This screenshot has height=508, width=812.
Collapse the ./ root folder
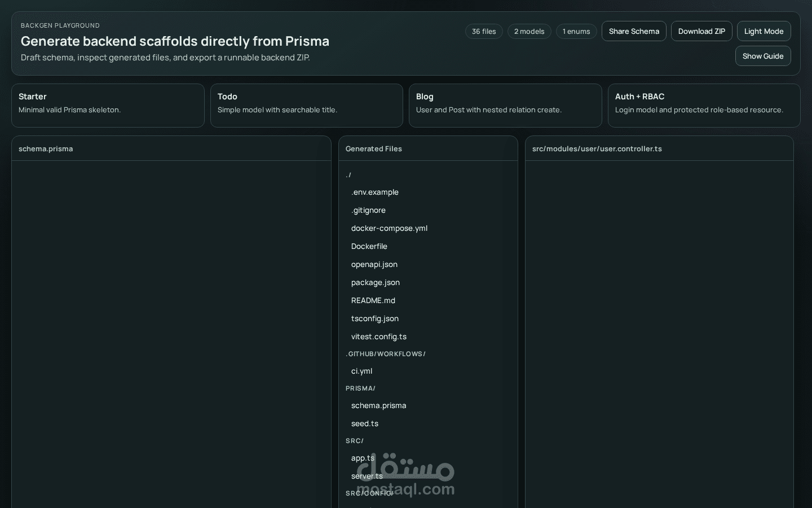(x=348, y=175)
